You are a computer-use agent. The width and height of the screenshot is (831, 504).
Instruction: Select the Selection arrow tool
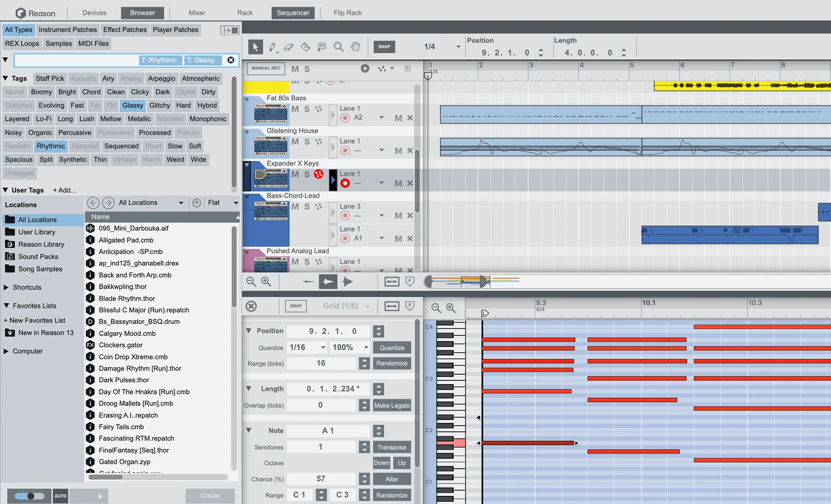(x=255, y=47)
